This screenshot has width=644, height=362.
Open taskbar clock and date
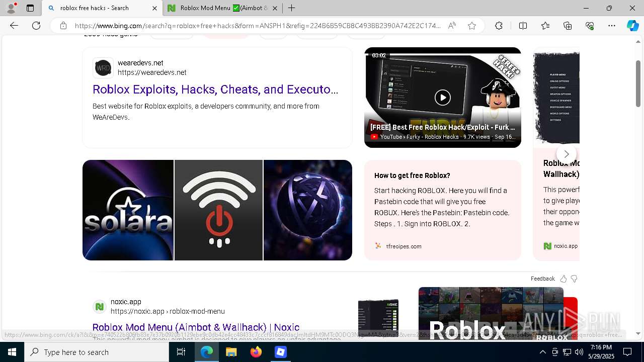[601, 352]
